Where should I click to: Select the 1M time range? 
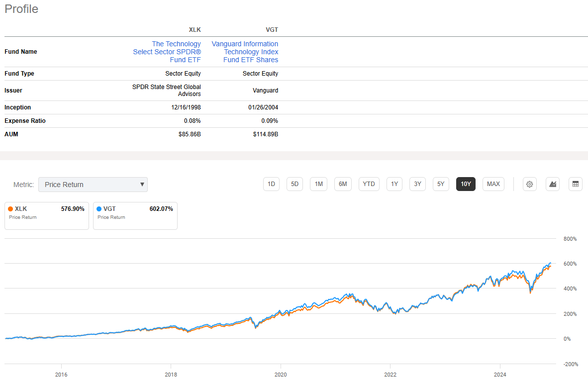tap(318, 184)
